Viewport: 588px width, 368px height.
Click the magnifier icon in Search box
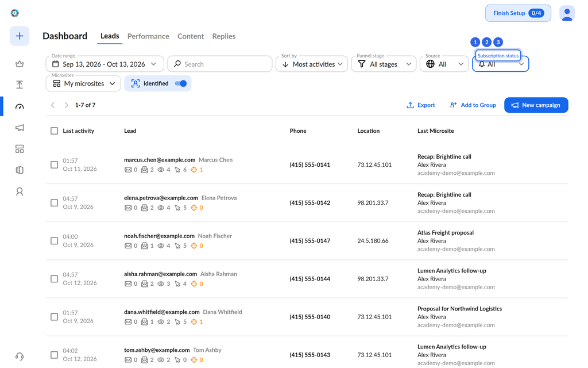point(177,64)
